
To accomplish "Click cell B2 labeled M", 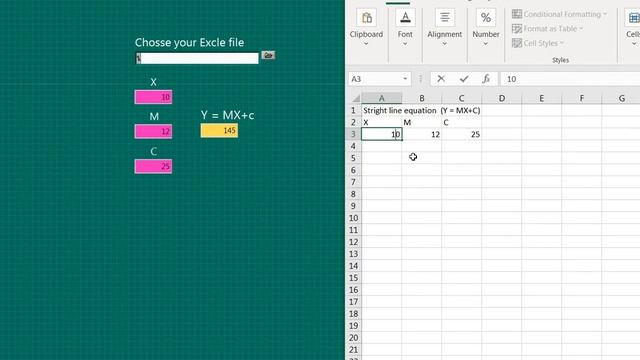I will (422, 122).
